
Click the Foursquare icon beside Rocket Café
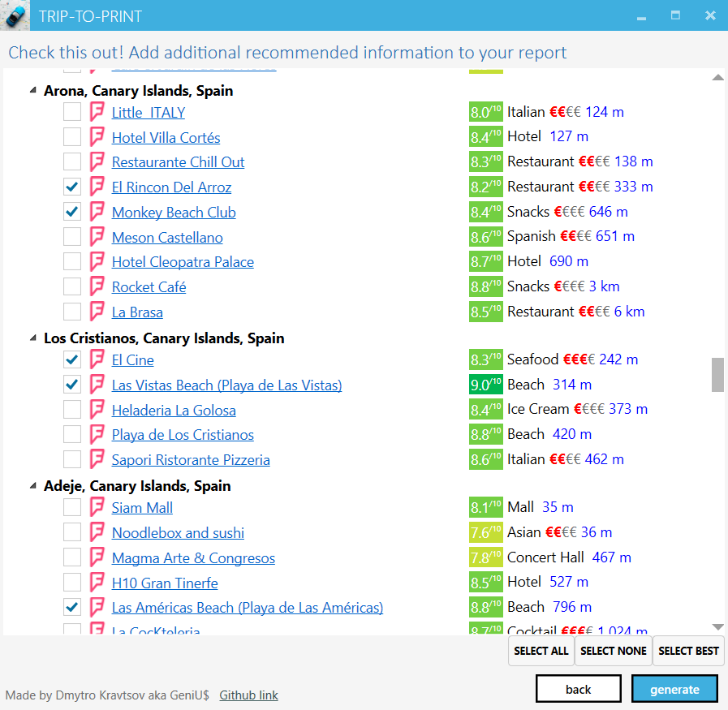[97, 286]
